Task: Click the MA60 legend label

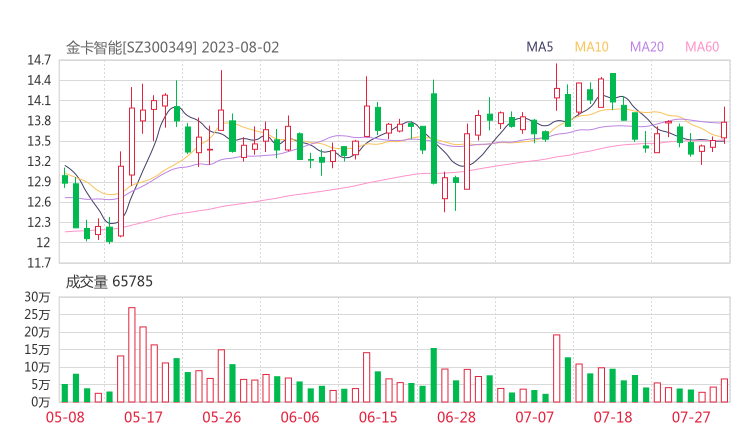Action: coord(702,47)
